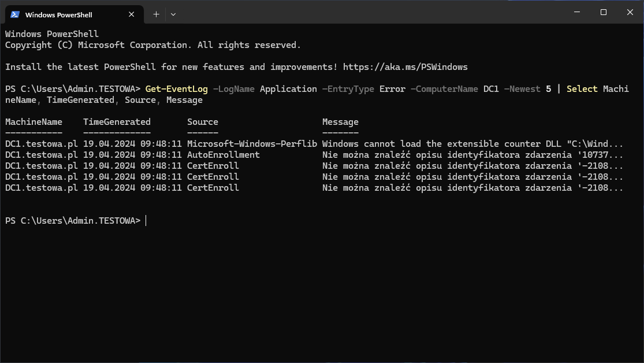
Task: Select the Windows PowerShell tab title
Action: click(59, 14)
